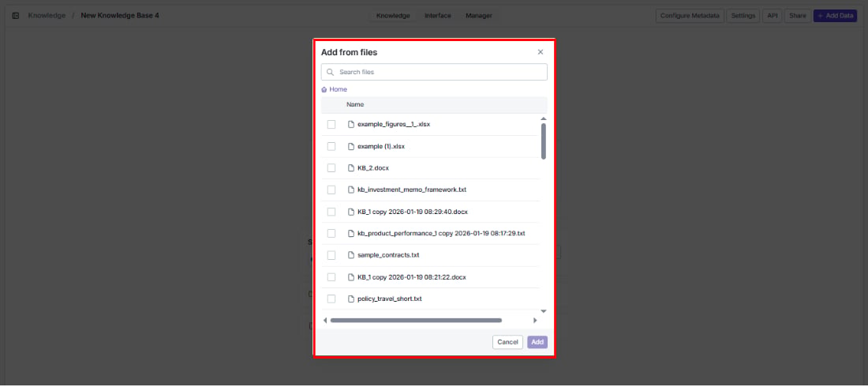The height and width of the screenshot is (387, 868).
Task: Click file icon of kb_investment_memo_framework.txt
Action: pyautogui.click(x=350, y=190)
